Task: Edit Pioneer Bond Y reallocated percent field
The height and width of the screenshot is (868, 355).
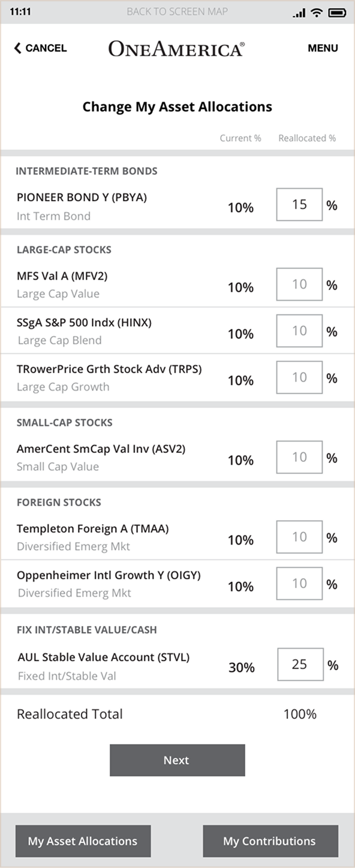Action: tap(299, 204)
